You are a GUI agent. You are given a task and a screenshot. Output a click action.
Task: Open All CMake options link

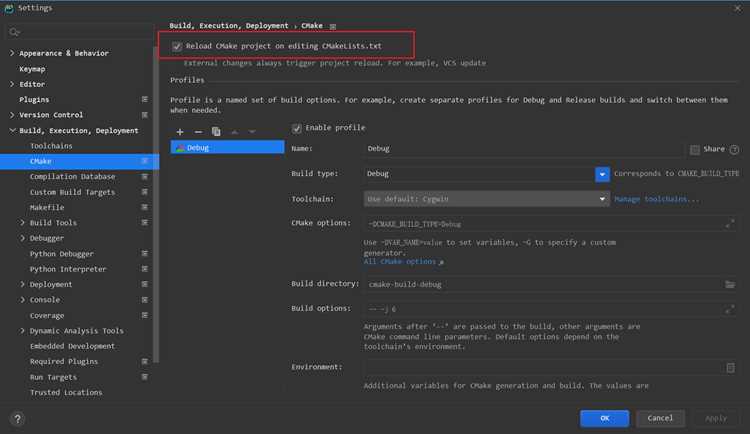403,262
